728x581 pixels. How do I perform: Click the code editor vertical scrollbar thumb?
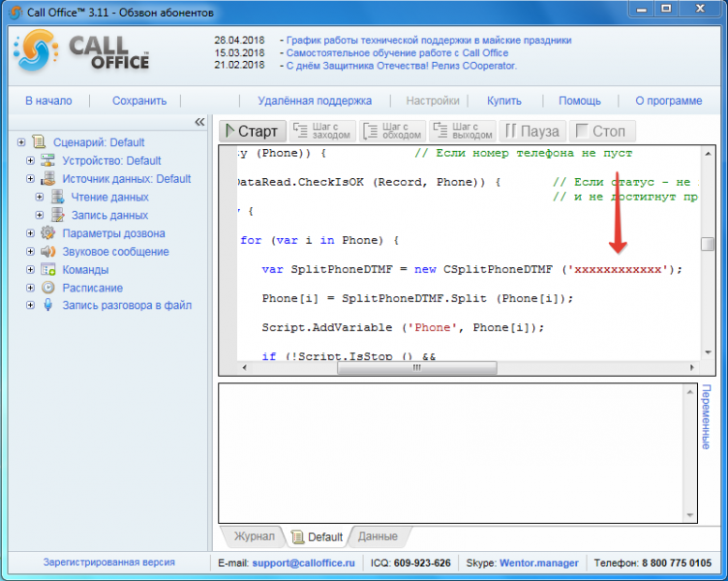(708, 244)
